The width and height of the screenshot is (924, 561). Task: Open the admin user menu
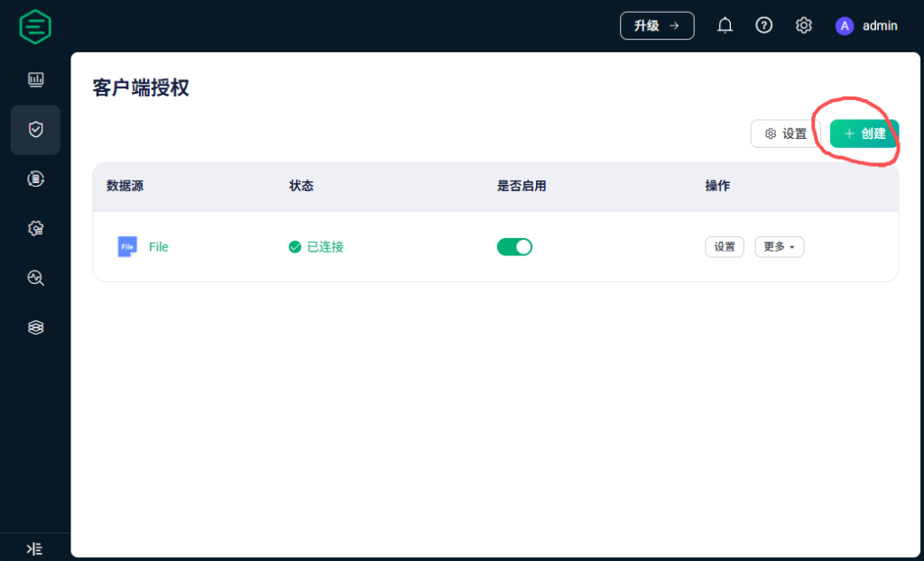(866, 26)
